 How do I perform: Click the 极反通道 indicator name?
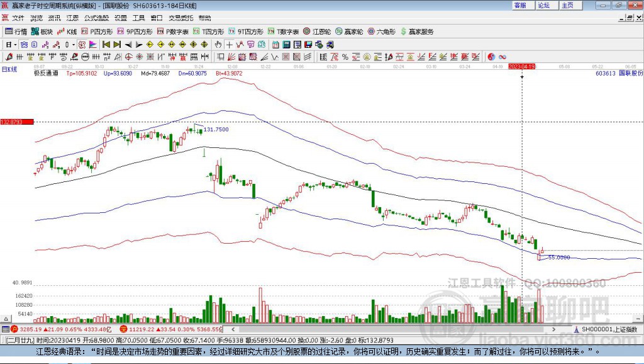46,73
